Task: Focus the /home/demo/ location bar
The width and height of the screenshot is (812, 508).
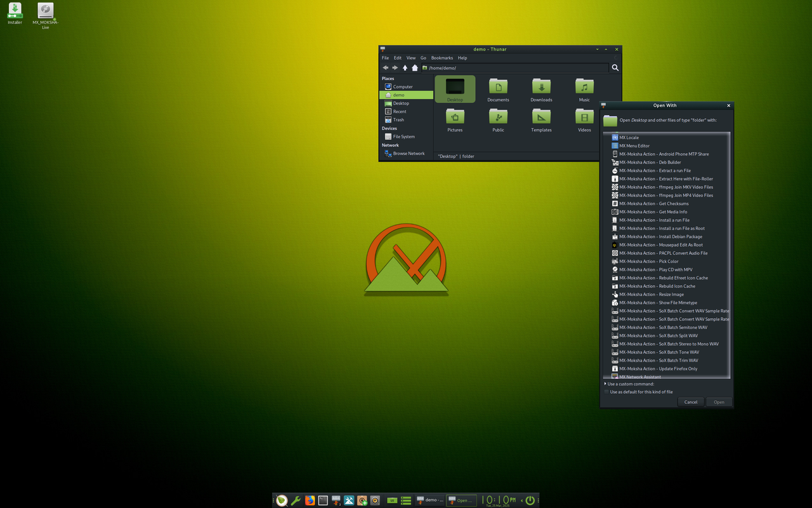Action: pos(514,68)
